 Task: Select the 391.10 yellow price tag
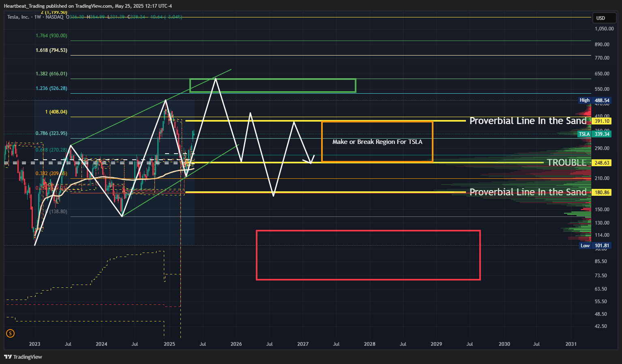click(x=602, y=121)
